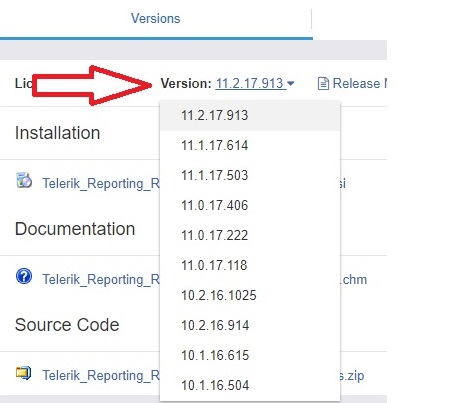The image size is (452, 403).
Task: Click the help chm file icon
Action: pyautogui.click(x=24, y=276)
